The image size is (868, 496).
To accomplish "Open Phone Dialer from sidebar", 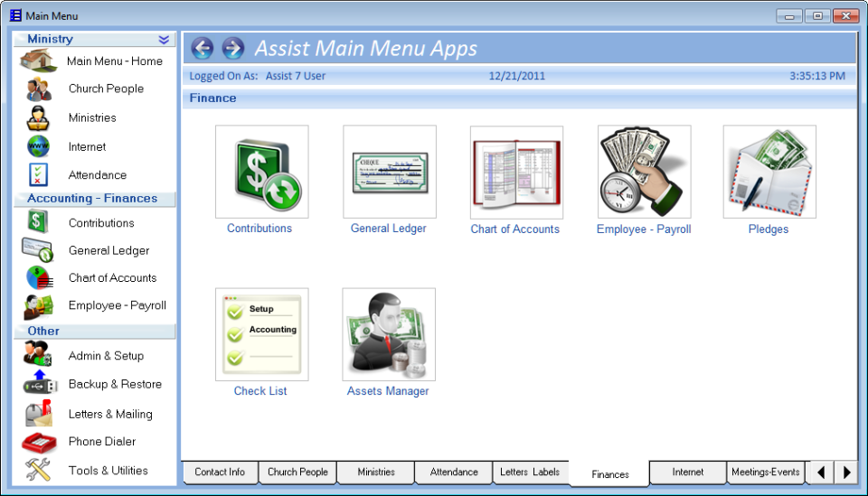I will [x=102, y=442].
